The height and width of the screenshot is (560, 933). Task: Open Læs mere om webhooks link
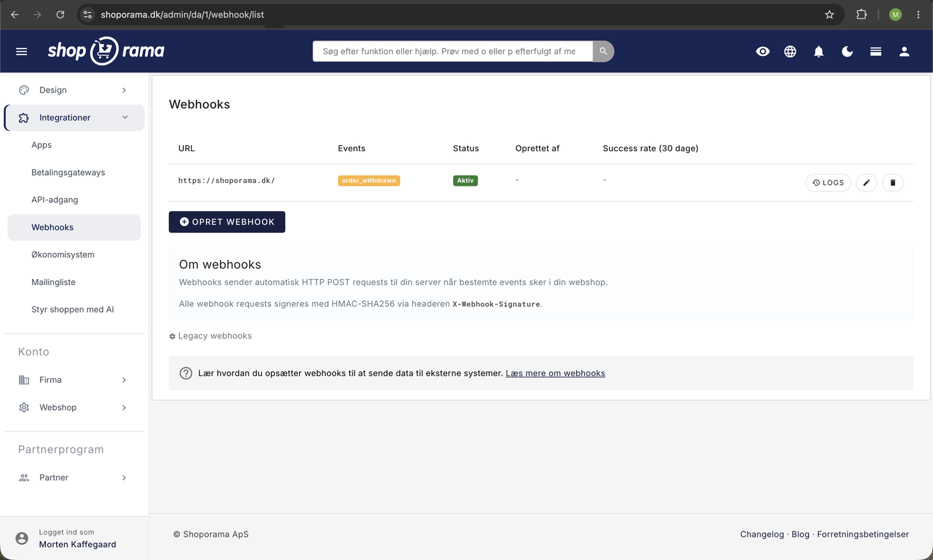coord(555,373)
